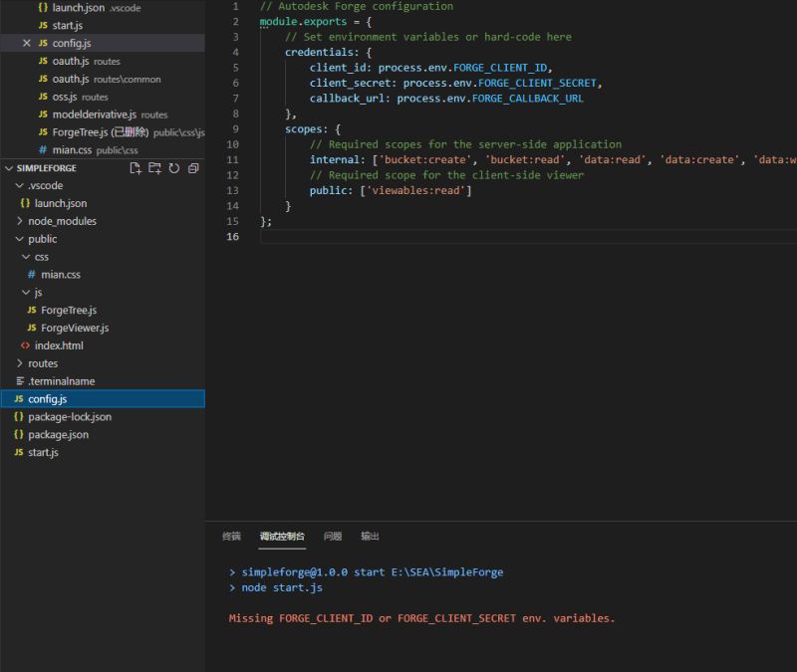Open start.js at bottom of file tree

click(103, 452)
